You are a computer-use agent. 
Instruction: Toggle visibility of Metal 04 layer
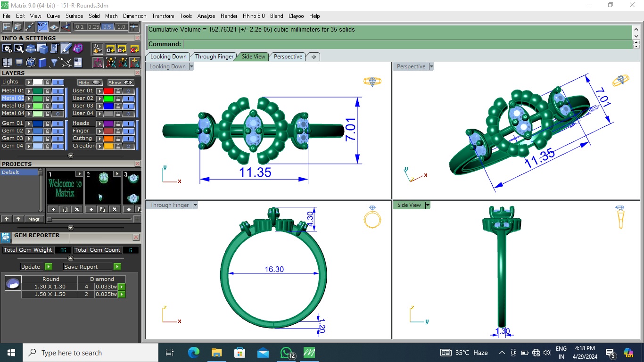click(58, 114)
